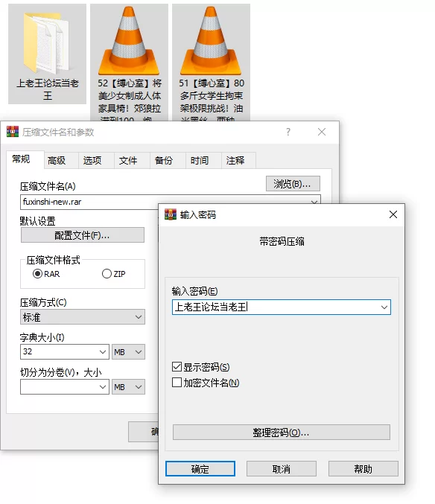435x504 pixels.
Task: Click WinRAR icon in 压缩文件名和参数 title bar
Action: [x=13, y=132]
